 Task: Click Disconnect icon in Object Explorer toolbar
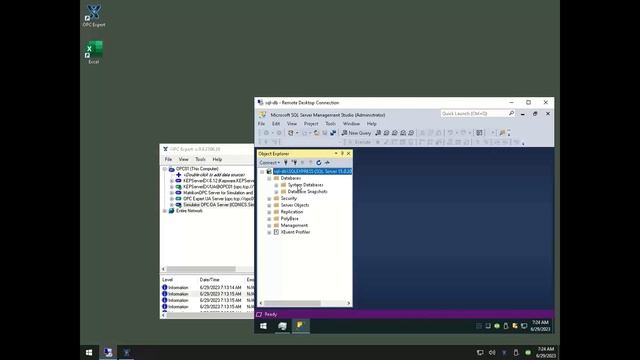tap(294, 162)
